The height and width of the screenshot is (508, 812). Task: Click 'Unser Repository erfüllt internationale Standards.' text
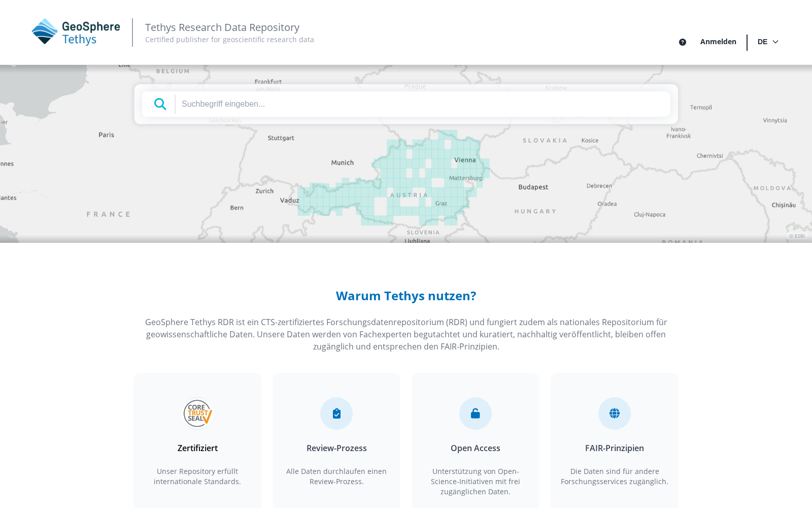pyautogui.click(x=197, y=477)
